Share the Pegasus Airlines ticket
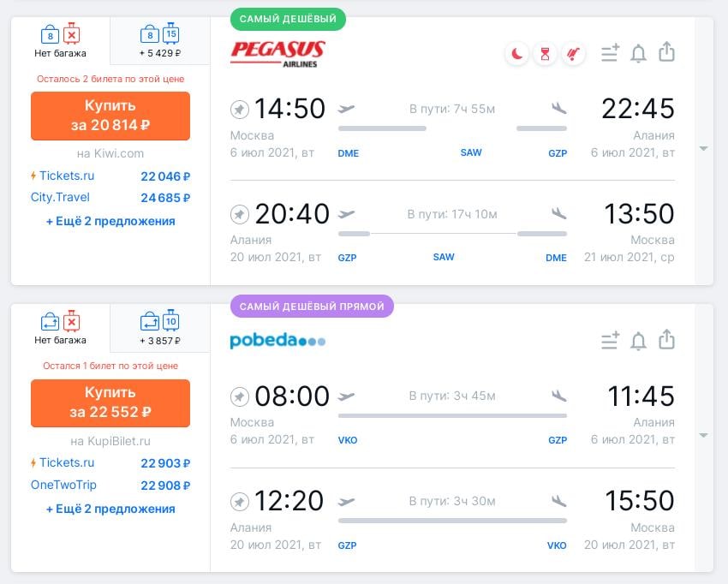728x584 pixels. click(x=666, y=52)
